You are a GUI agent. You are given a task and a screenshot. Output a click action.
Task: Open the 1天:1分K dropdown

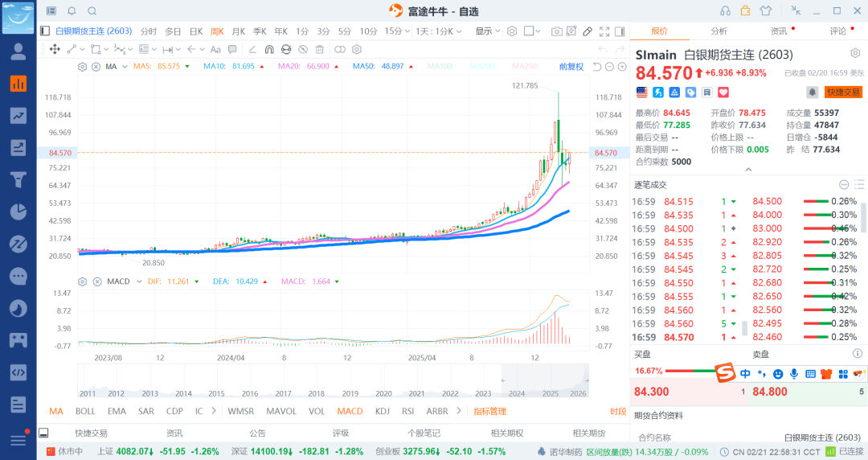point(439,31)
